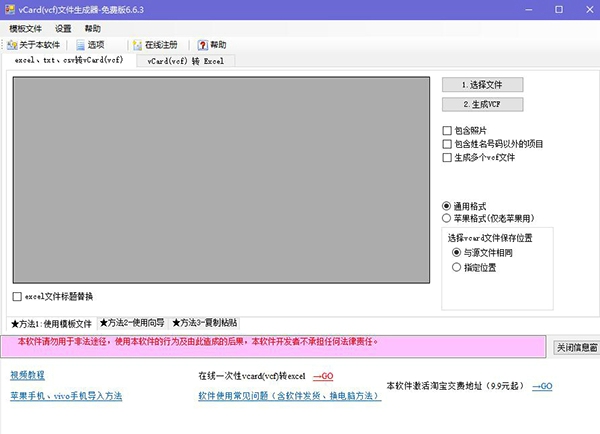Click the 关于本软件 toolbar icon
This screenshot has height=434, width=600.
coord(12,45)
